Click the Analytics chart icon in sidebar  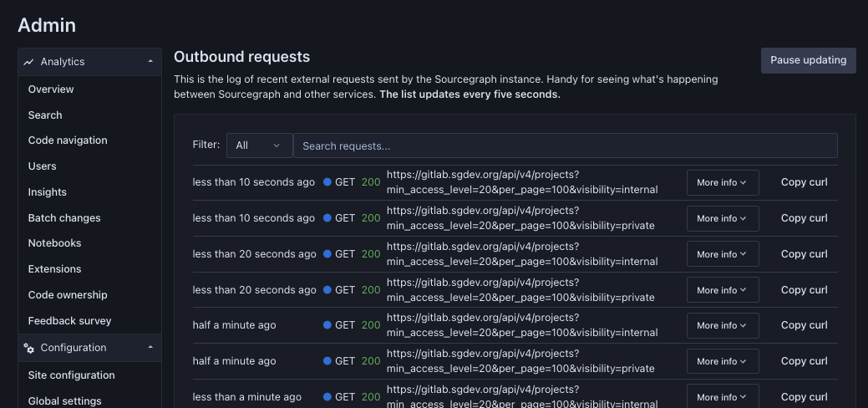pyautogui.click(x=28, y=62)
